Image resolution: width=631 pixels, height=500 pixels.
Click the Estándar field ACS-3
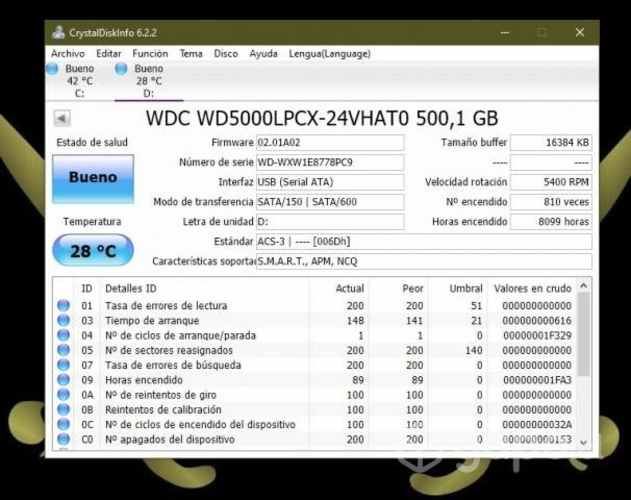pos(424,242)
